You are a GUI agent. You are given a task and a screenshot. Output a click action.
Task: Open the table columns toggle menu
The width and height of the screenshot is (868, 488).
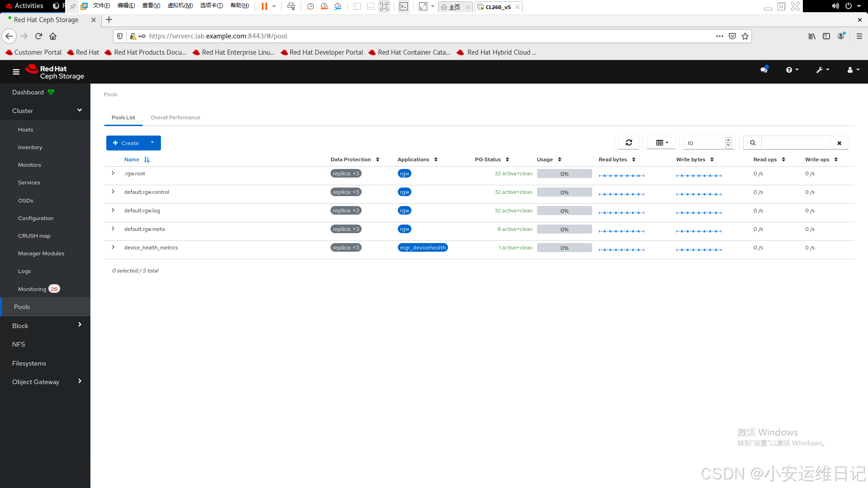pyautogui.click(x=661, y=143)
